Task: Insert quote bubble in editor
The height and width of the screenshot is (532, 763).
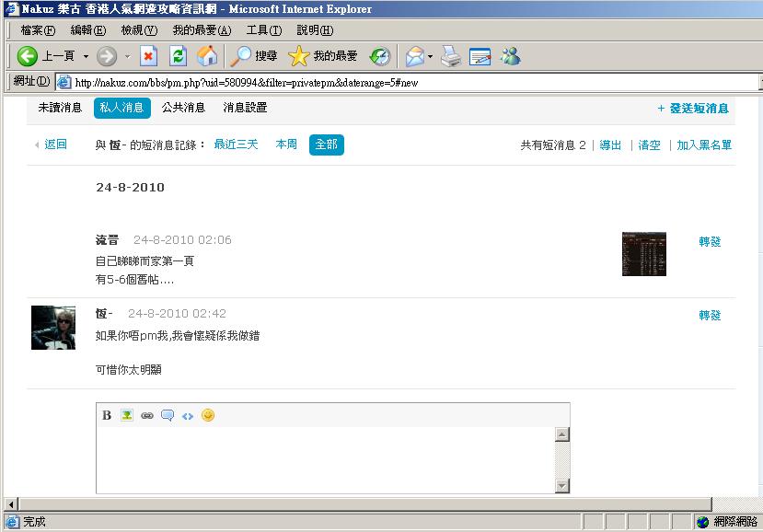Action: click(x=168, y=415)
